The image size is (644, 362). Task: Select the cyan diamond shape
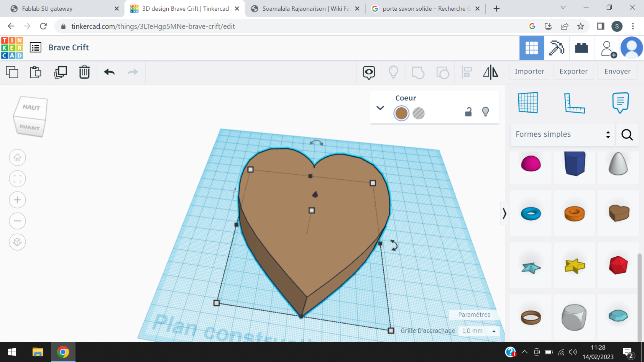618,316
